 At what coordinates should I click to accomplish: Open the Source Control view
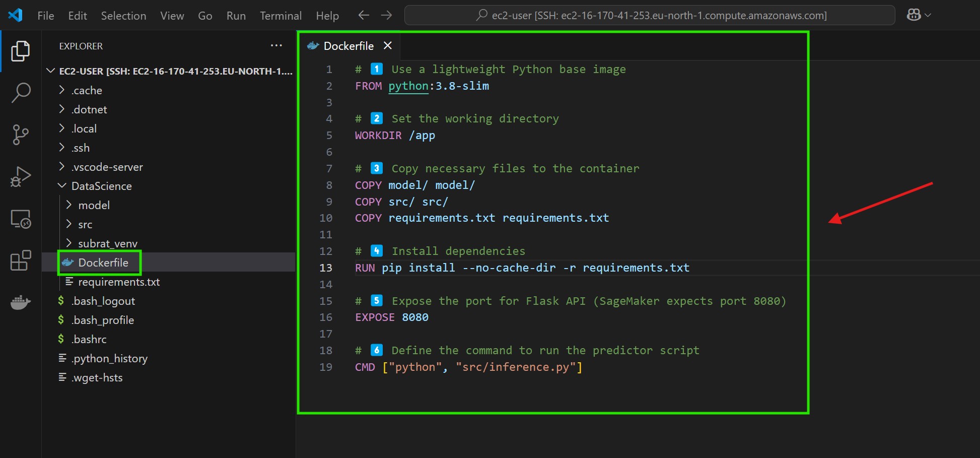point(21,135)
